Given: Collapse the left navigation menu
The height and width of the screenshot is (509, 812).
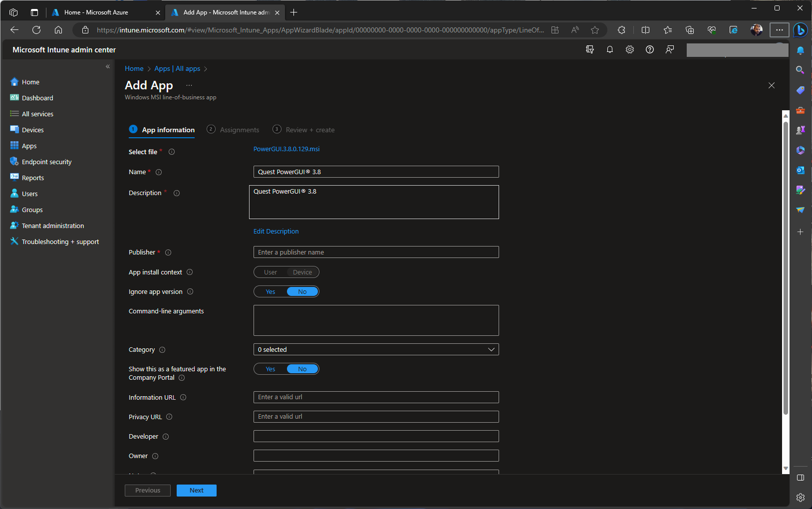Looking at the screenshot, I should click(108, 66).
